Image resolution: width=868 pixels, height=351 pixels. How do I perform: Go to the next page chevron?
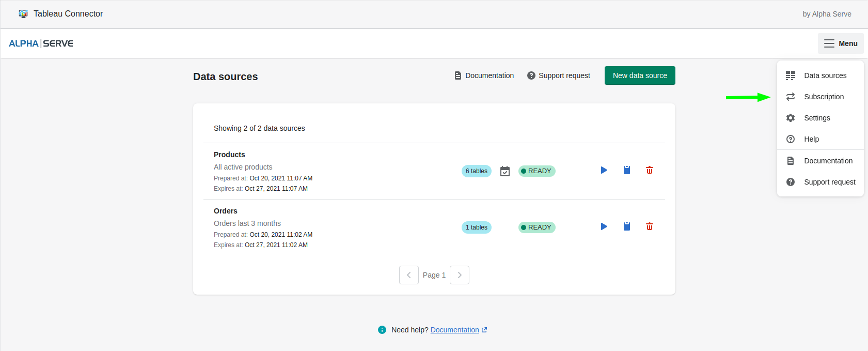coord(459,275)
